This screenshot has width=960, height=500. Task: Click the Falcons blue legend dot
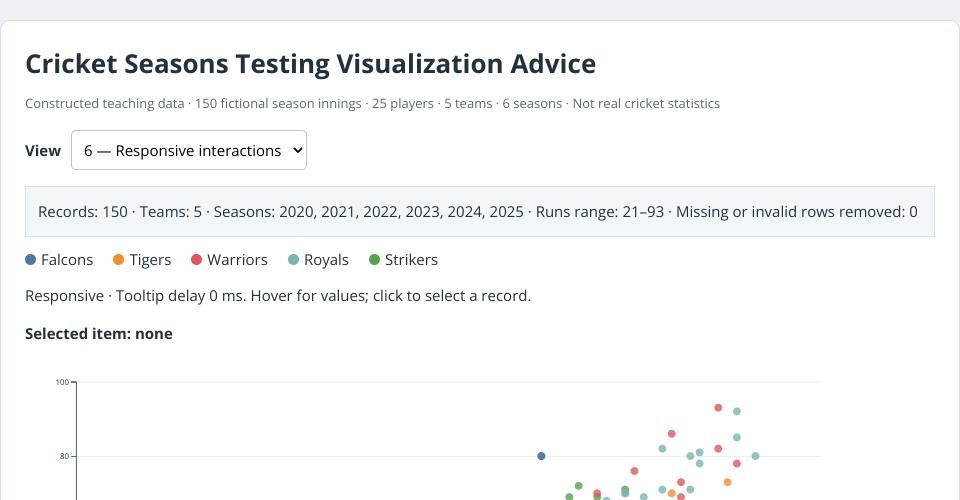(31, 259)
